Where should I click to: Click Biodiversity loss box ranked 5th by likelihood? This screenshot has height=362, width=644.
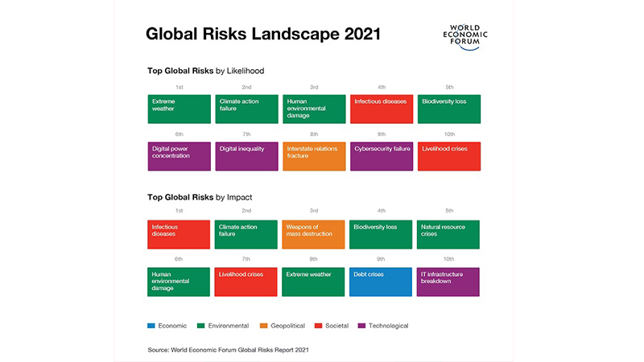449,109
